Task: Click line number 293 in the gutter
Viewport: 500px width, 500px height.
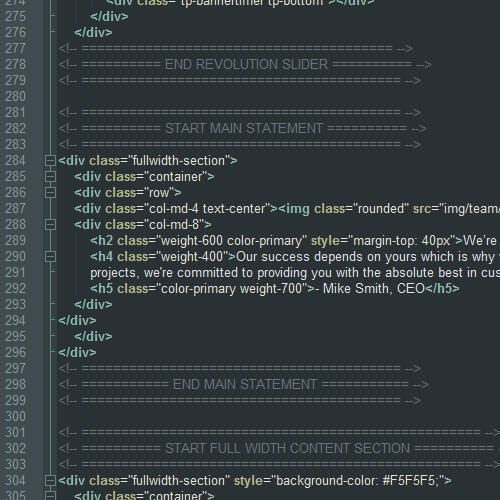Action: click(15, 305)
